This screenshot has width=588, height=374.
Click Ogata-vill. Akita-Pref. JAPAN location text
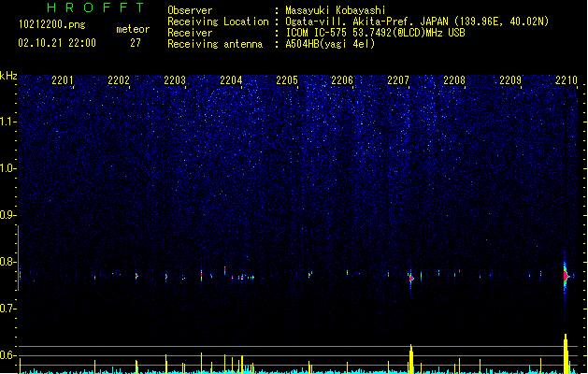417,22
